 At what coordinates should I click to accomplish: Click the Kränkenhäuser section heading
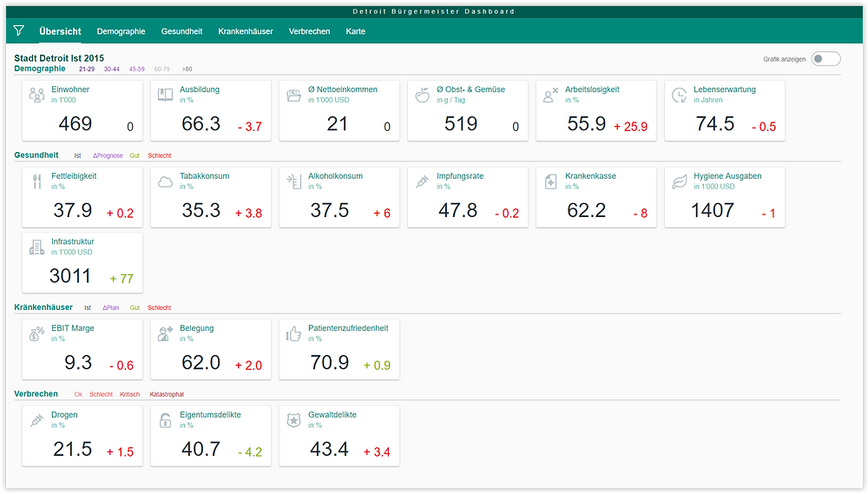click(x=43, y=306)
